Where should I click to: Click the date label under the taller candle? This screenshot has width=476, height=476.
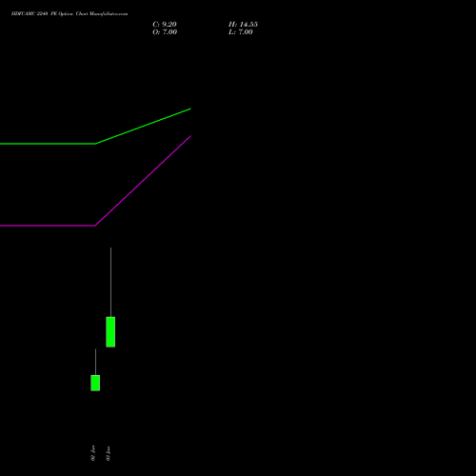coord(109,453)
